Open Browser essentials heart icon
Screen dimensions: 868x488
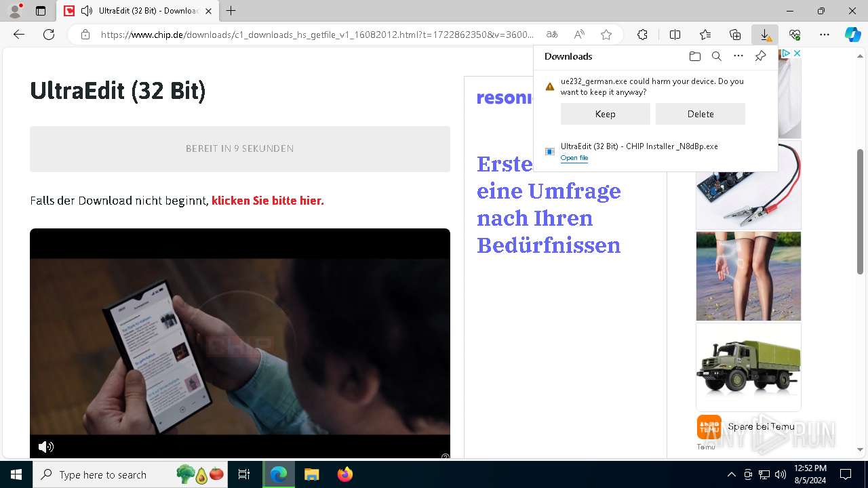coord(795,35)
